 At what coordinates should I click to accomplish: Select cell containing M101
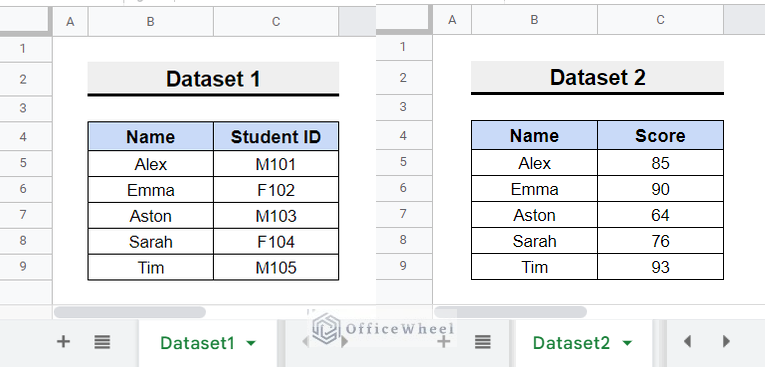point(276,164)
